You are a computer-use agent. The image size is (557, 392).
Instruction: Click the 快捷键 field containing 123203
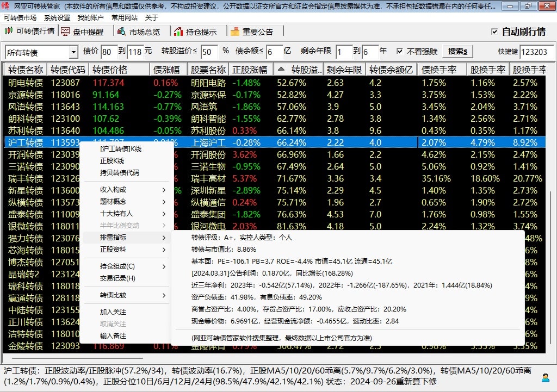pyautogui.click(x=536, y=52)
